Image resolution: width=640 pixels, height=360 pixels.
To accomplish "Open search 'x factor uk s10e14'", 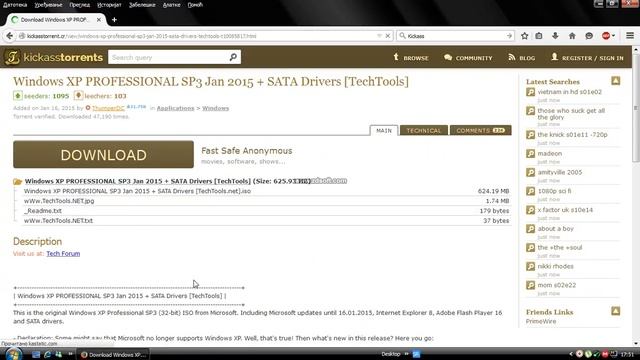I will tap(565, 210).
